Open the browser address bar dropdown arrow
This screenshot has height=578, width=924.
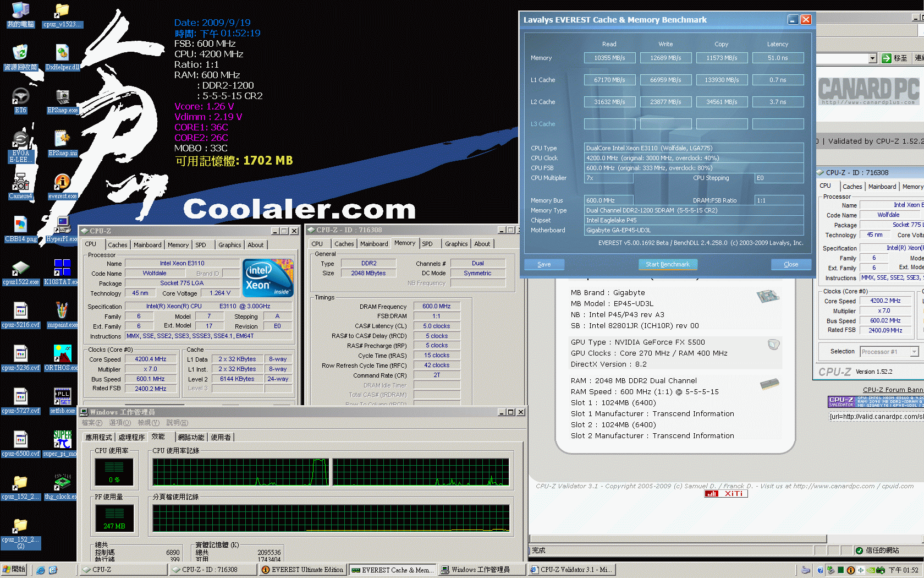872,58
